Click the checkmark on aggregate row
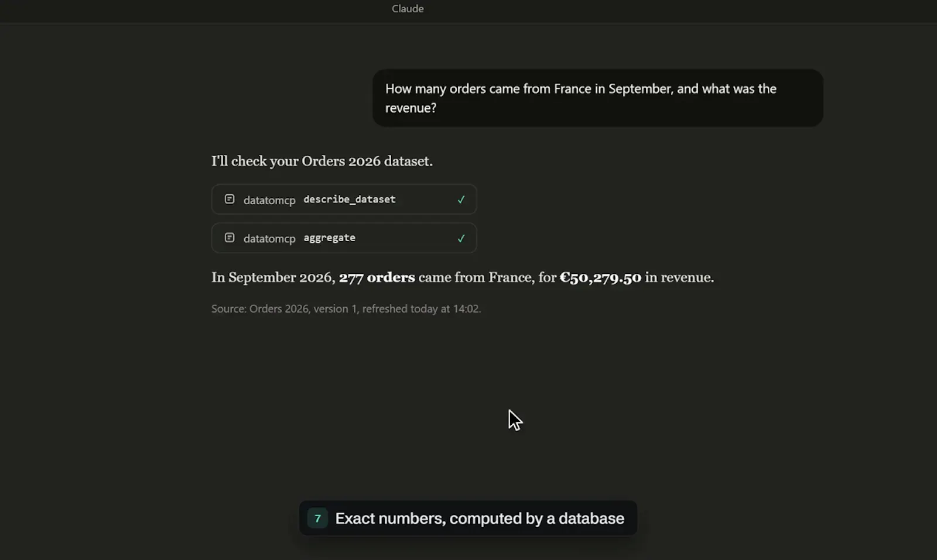The height and width of the screenshot is (560, 937). tap(461, 238)
